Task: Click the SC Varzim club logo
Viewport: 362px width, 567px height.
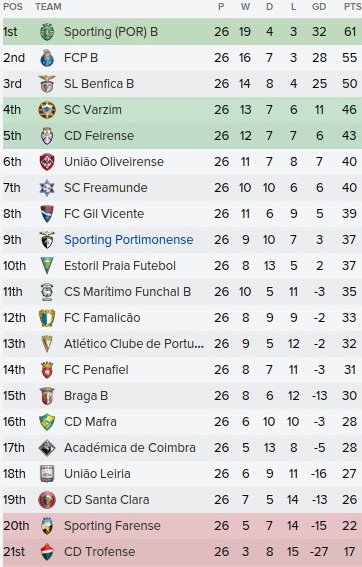Action: point(47,110)
